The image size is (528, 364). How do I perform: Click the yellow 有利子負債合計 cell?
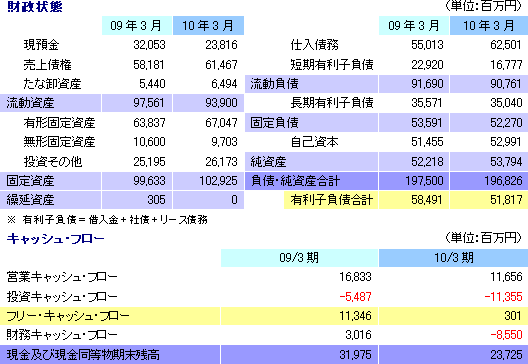point(331,200)
